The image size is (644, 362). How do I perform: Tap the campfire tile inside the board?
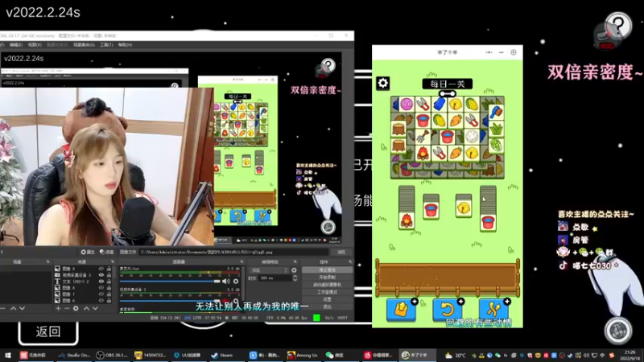(x=423, y=153)
